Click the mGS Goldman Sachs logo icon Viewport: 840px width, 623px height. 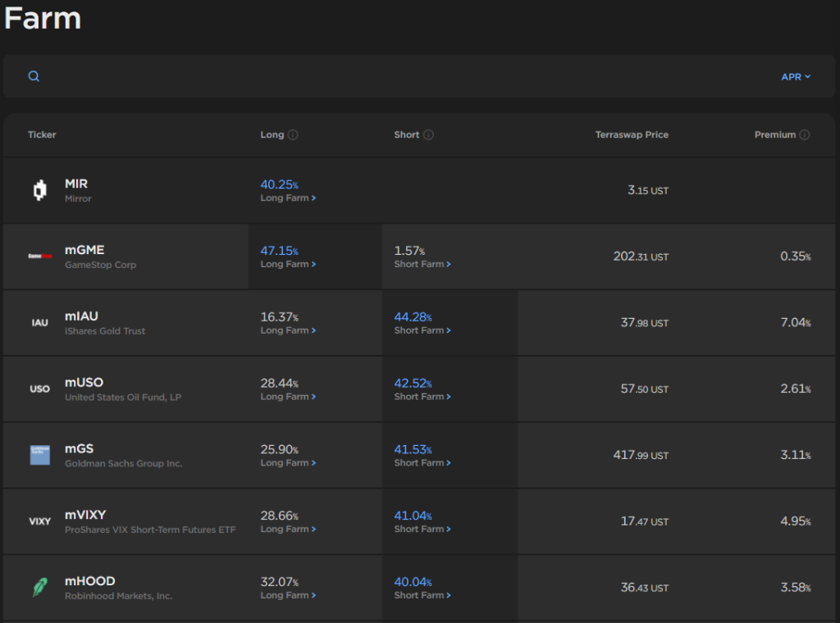[40, 455]
